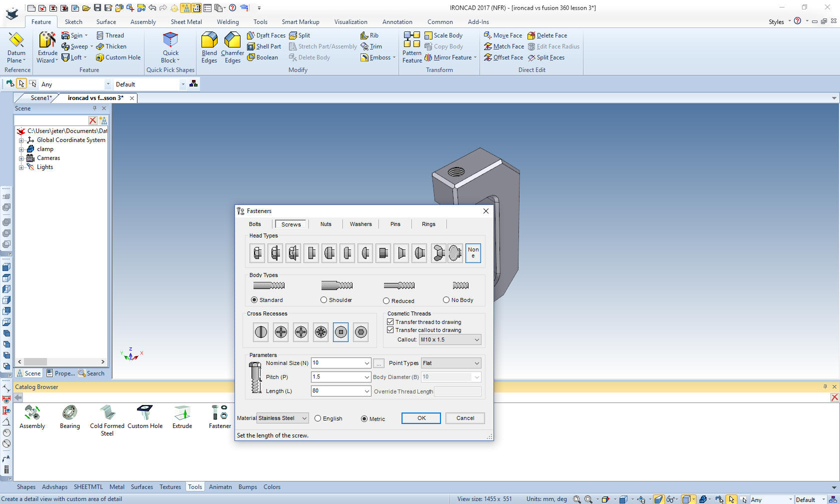Choose English units radio button
Viewport: 840px width, 504px height.
317,418
